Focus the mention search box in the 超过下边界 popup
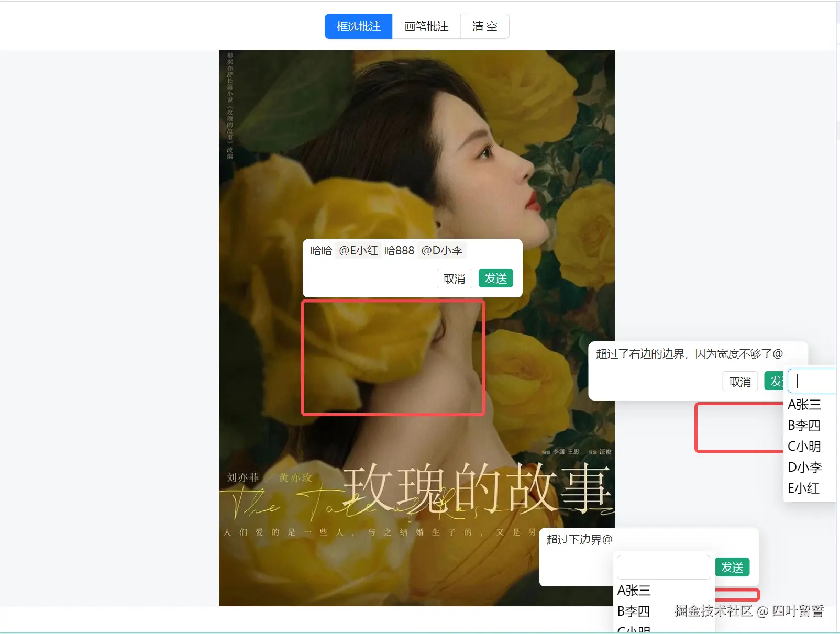840x634 pixels. coord(664,567)
